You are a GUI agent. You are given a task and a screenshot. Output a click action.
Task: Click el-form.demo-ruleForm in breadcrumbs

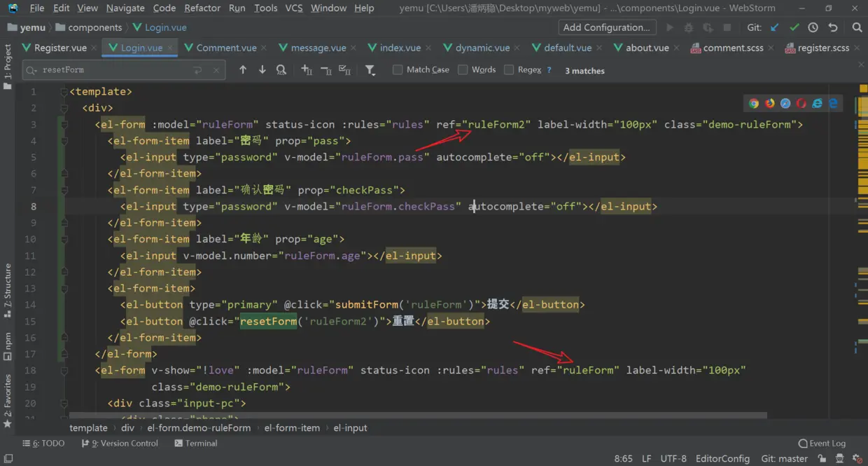(x=199, y=427)
